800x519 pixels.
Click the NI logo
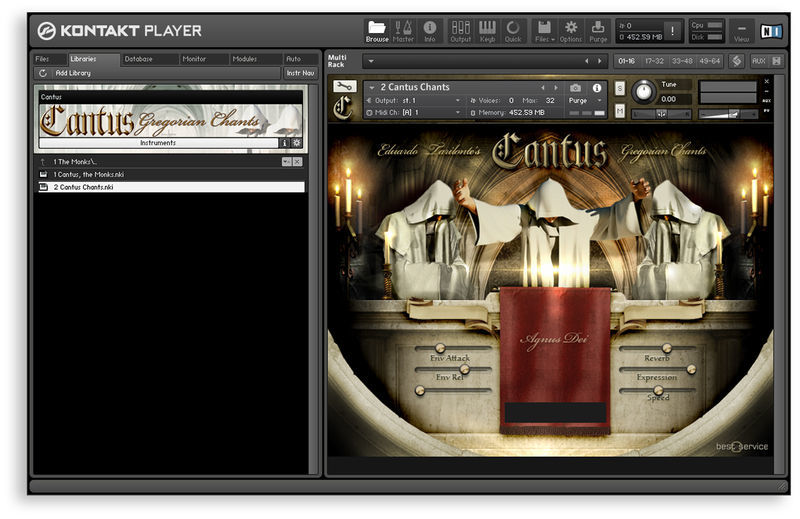(770, 32)
